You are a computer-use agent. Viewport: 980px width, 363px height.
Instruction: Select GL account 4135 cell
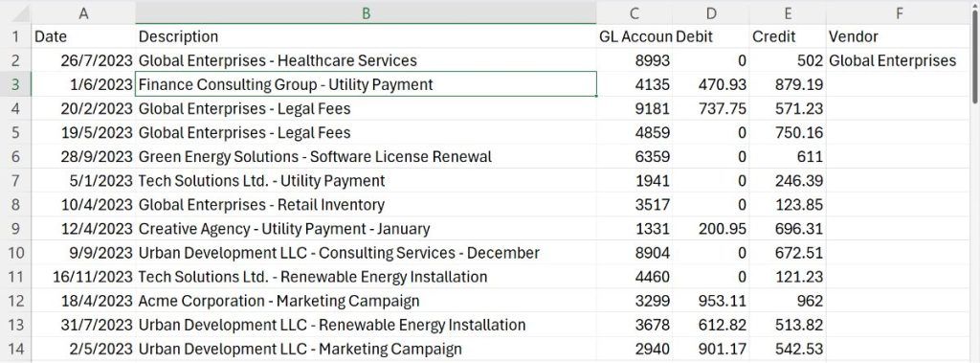coord(635,84)
